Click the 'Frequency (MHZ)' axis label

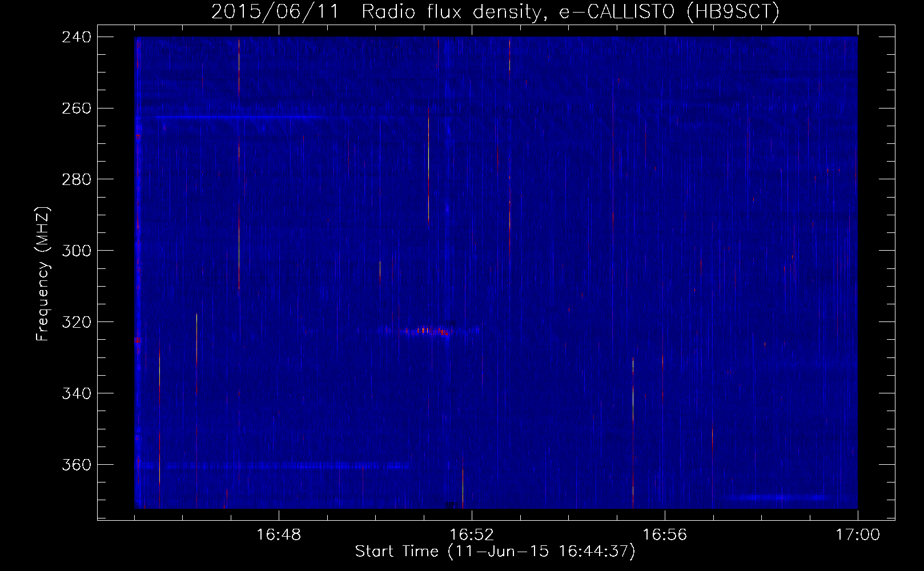(43, 274)
